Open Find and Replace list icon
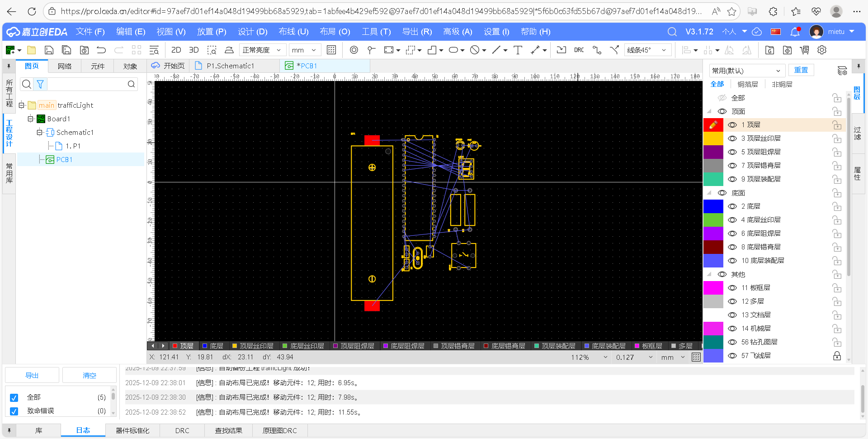 pos(154,50)
